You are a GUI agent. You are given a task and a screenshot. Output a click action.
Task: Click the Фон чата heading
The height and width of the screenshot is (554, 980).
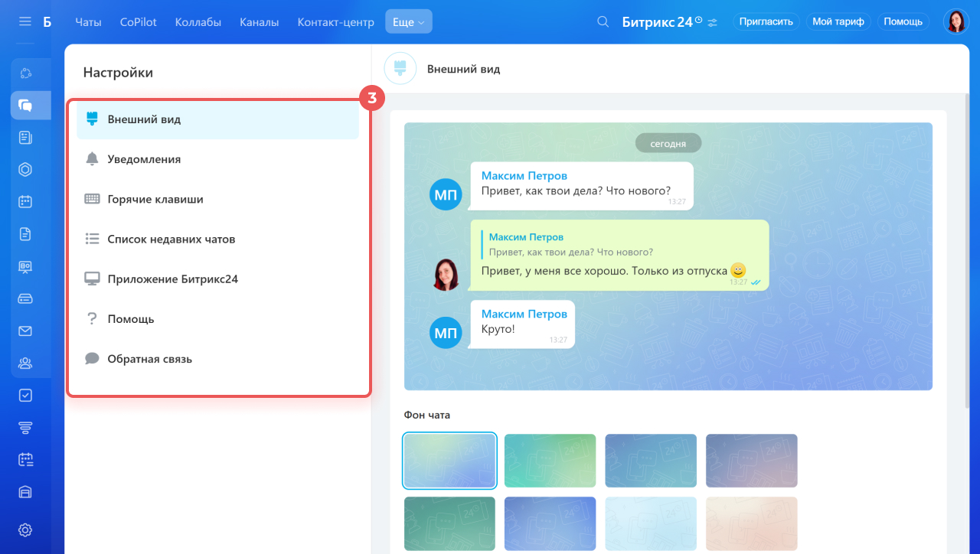[x=427, y=415]
